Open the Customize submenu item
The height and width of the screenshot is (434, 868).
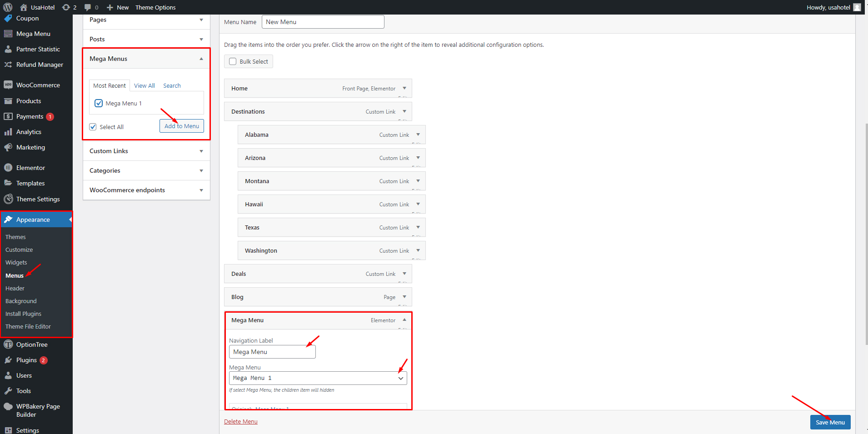[x=19, y=250]
